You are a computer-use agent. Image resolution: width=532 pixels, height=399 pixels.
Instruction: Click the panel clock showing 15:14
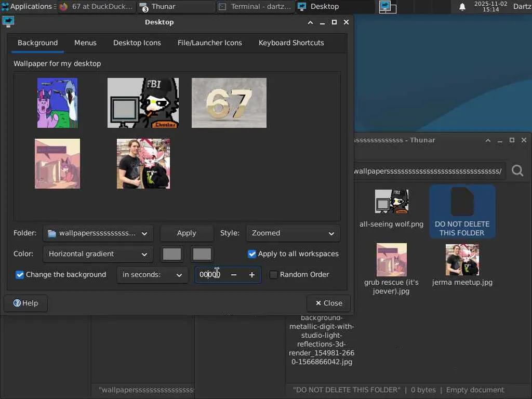tap(490, 6)
